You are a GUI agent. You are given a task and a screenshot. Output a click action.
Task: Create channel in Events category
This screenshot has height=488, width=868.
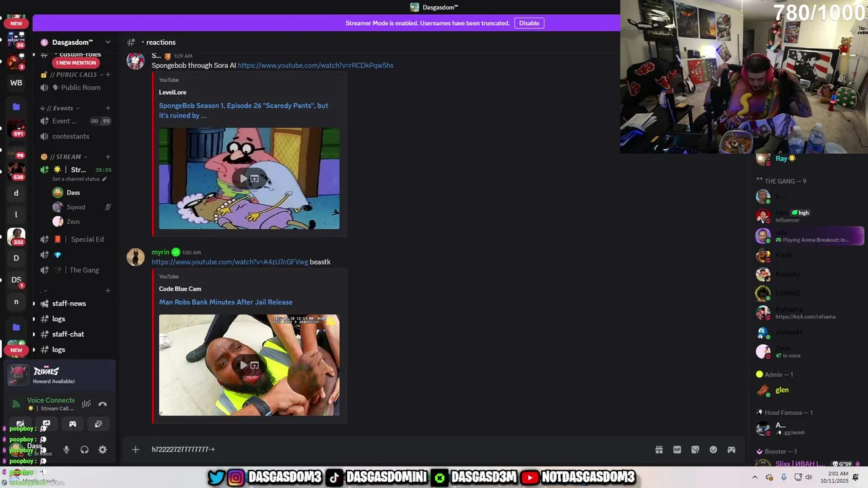108,108
